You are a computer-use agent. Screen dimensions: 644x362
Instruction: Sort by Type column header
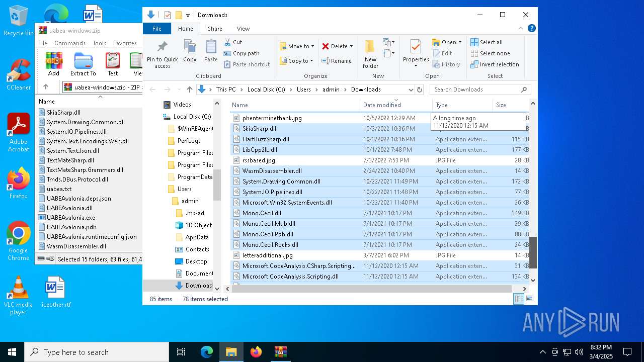pyautogui.click(x=462, y=105)
